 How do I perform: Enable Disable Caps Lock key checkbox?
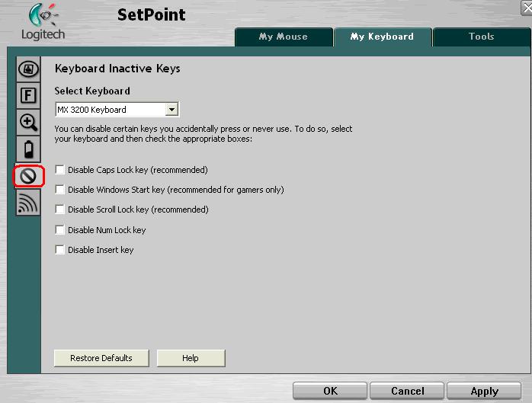[60, 170]
